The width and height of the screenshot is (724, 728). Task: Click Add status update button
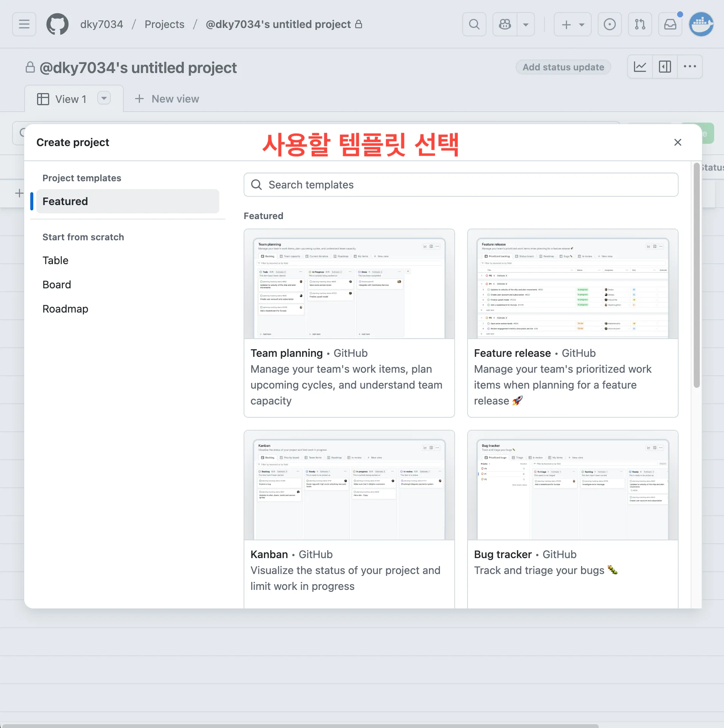[x=563, y=67]
